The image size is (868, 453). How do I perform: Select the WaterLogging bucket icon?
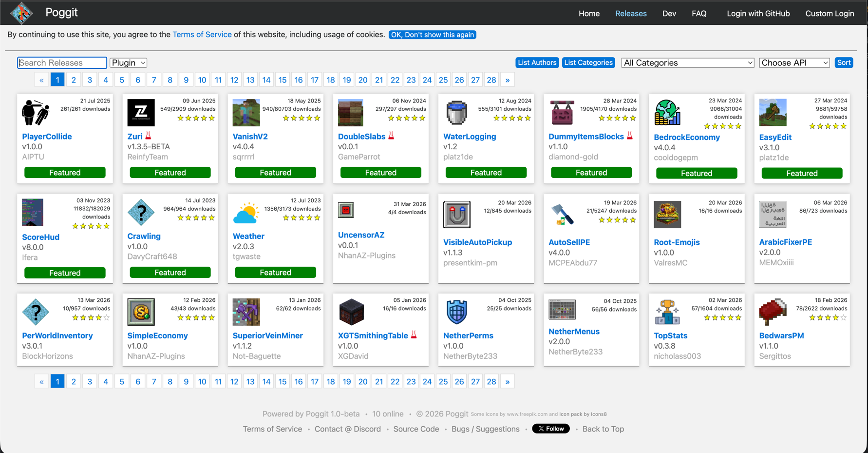pyautogui.click(x=456, y=113)
